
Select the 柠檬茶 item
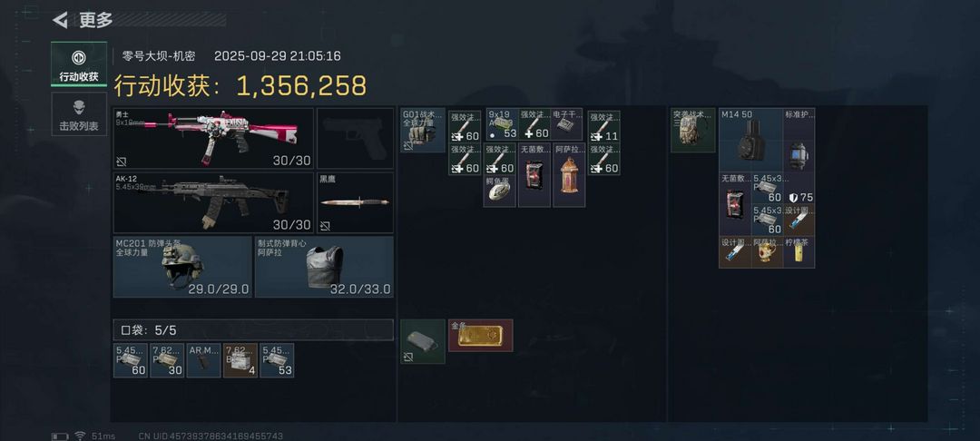(799, 252)
